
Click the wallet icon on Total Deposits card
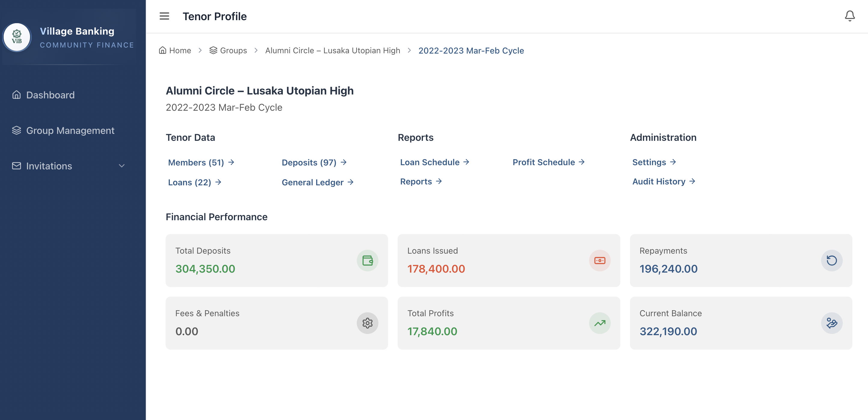(367, 260)
